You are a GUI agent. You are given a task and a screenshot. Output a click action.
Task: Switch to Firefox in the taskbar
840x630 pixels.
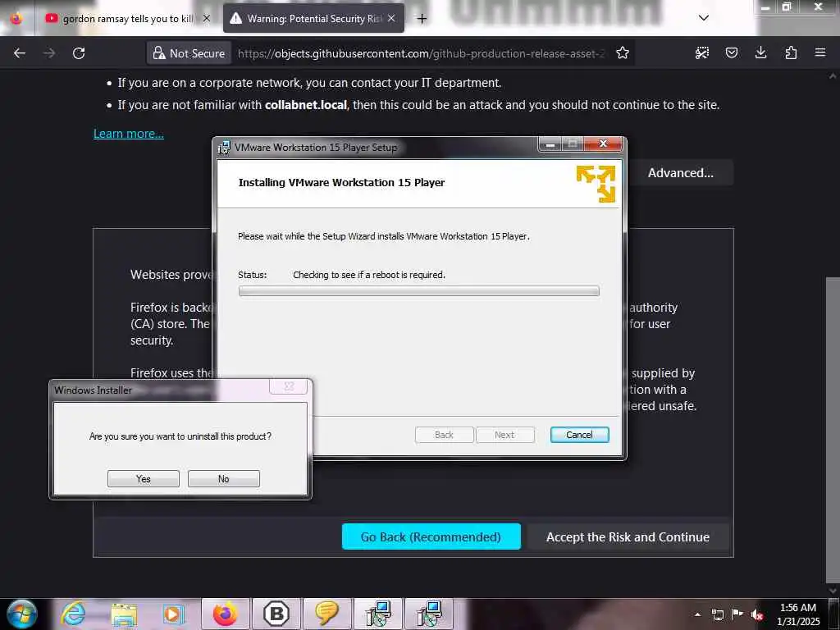[x=225, y=614]
